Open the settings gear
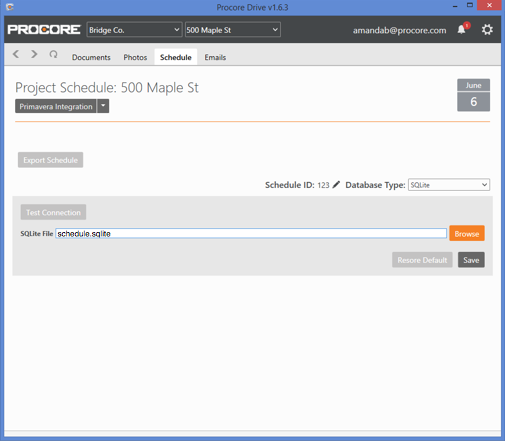505x441 pixels. 487,30
